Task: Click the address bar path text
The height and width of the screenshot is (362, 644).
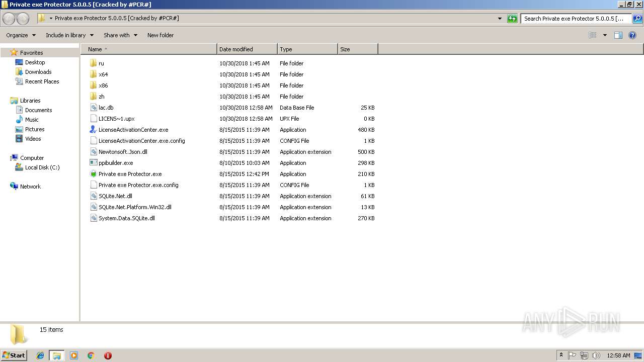Action: [x=117, y=19]
